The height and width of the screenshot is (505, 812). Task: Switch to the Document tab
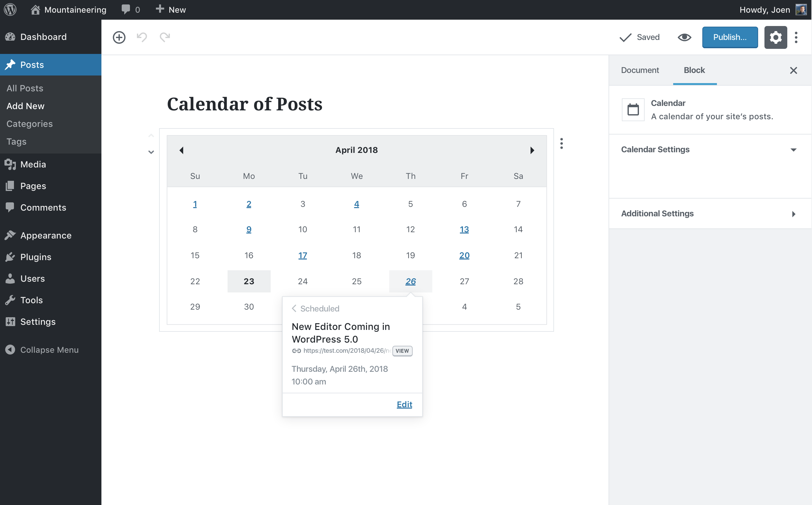[x=640, y=70]
